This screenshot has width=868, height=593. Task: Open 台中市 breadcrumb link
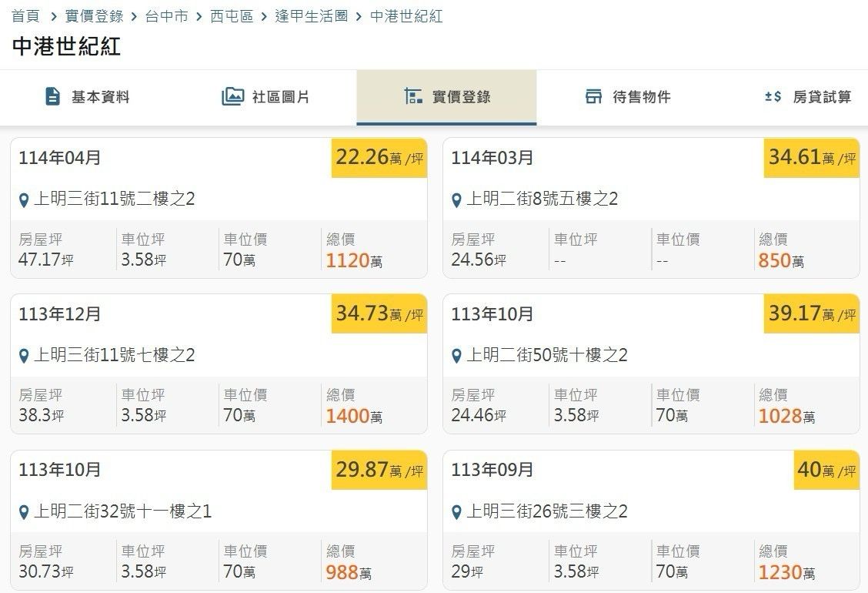[x=166, y=16]
